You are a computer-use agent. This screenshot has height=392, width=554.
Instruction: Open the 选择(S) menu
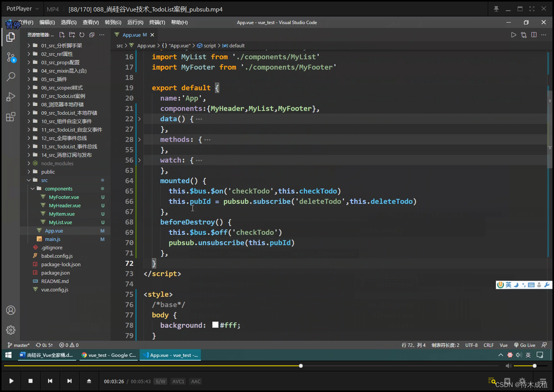pyautogui.click(x=68, y=23)
